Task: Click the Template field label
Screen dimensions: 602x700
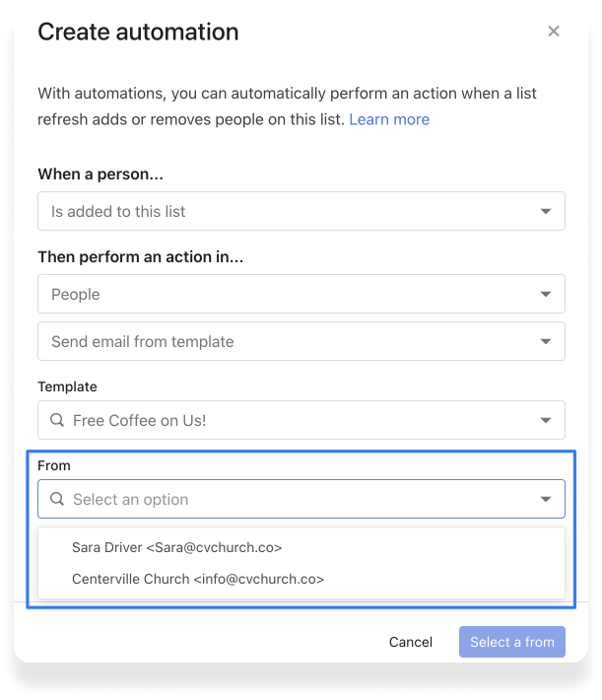Action: pos(67,386)
